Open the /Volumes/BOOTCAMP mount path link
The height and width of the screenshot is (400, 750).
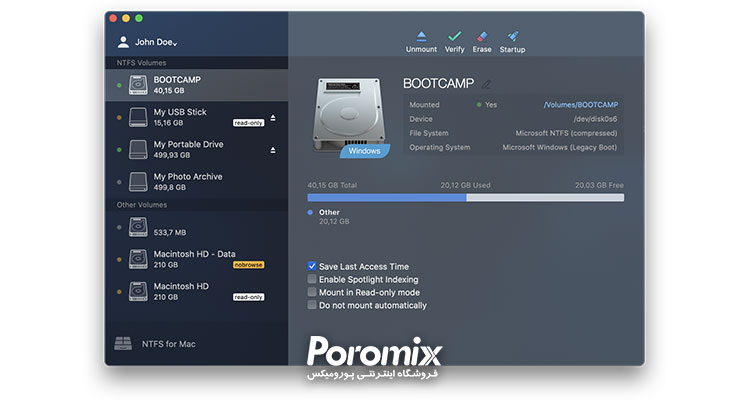580,104
